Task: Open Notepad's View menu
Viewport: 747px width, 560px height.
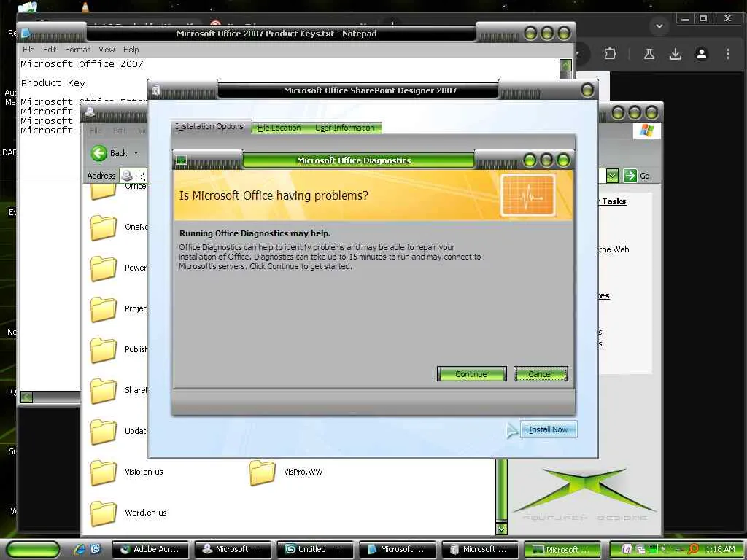Action: point(107,50)
